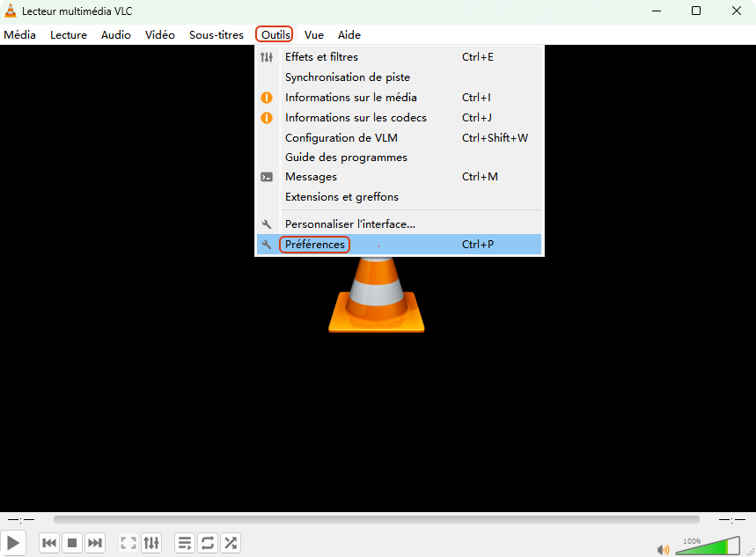The image size is (756, 557).
Task: Click the Ctrl+P shortcut text
Action: click(477, 245)
